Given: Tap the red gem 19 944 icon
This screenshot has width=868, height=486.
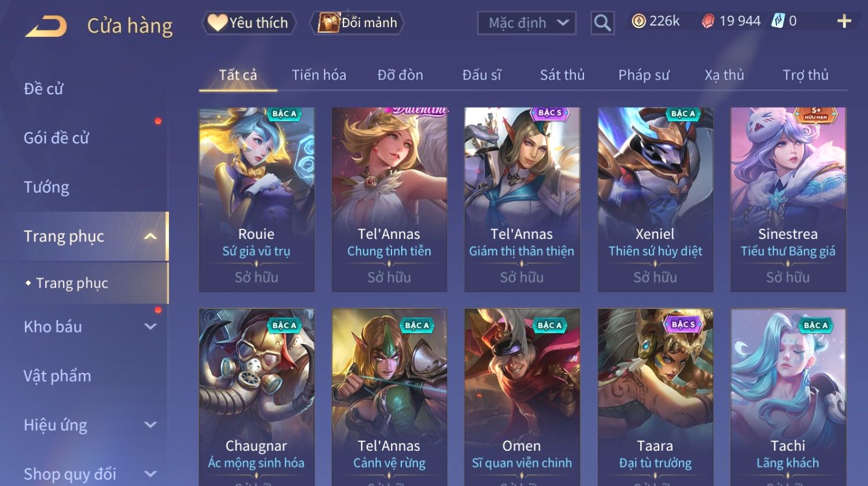Looking at the screenshot, I should pos(708,21).
